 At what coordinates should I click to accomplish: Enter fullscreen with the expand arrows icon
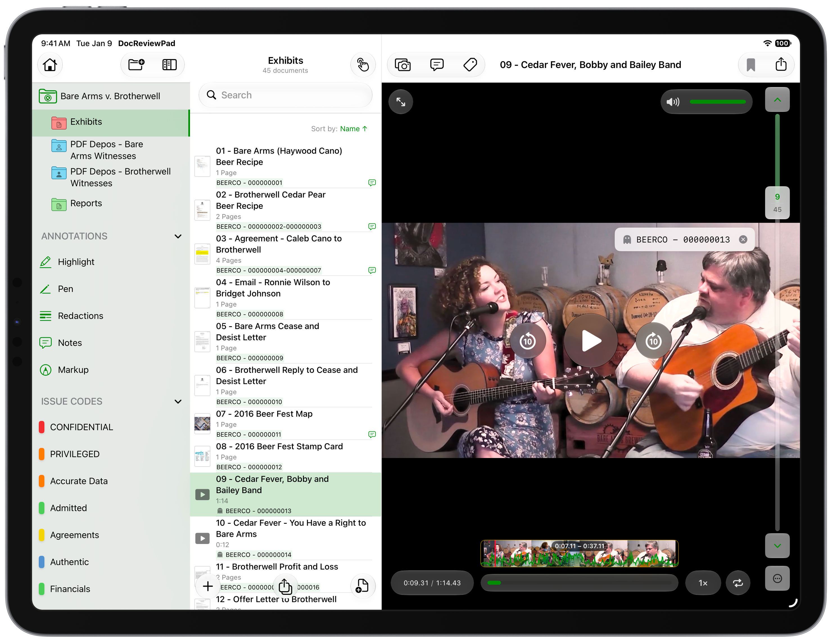[x=400, y=102]
